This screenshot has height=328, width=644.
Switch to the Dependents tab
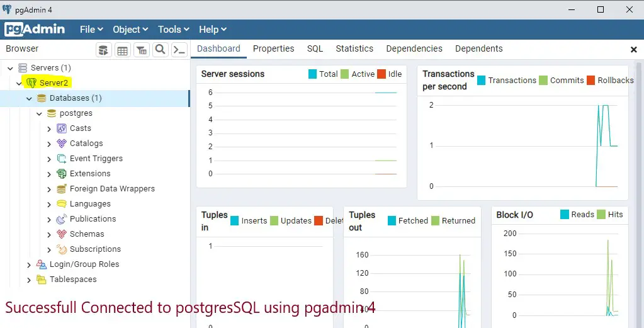click(x=478, y=48)
